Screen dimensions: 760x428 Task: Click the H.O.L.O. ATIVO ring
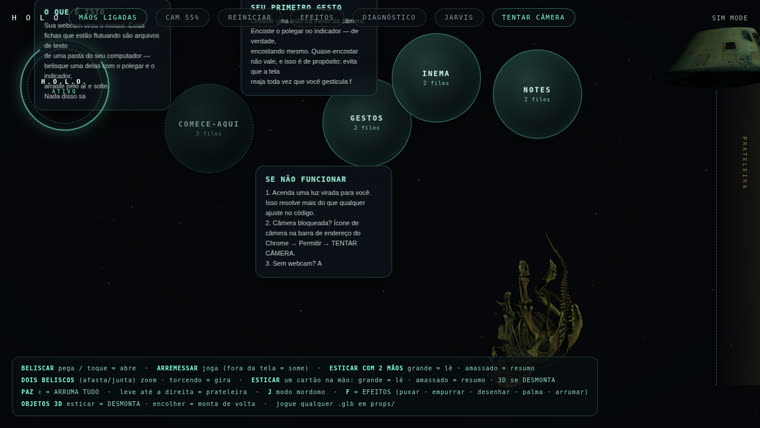[64, 86]
